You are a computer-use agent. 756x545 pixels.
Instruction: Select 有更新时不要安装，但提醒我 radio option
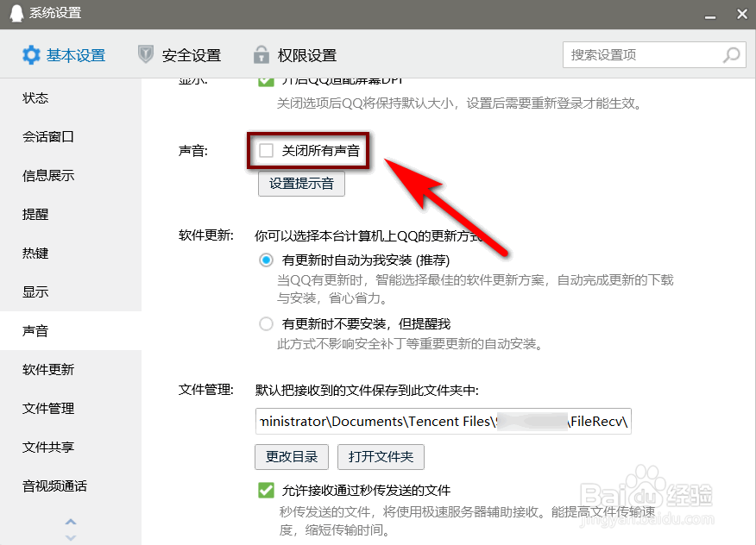(x=266, y=323)
